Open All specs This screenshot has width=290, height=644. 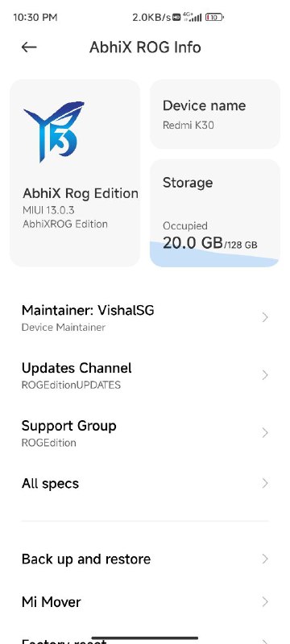pyautogui.click(x=145, y=484)
